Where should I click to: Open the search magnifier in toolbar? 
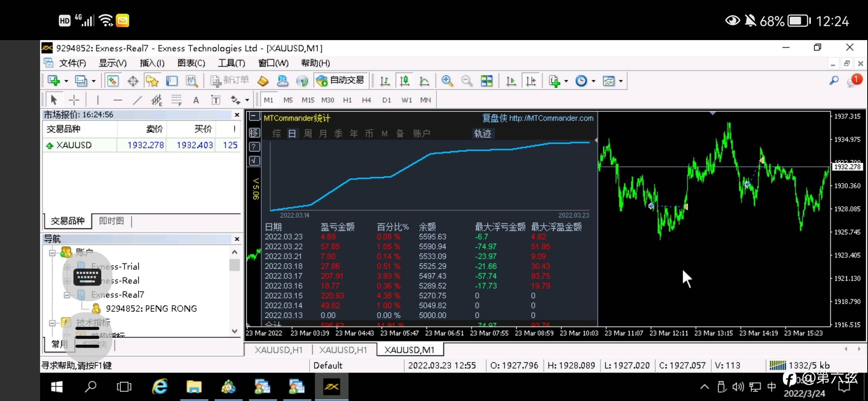834,81
